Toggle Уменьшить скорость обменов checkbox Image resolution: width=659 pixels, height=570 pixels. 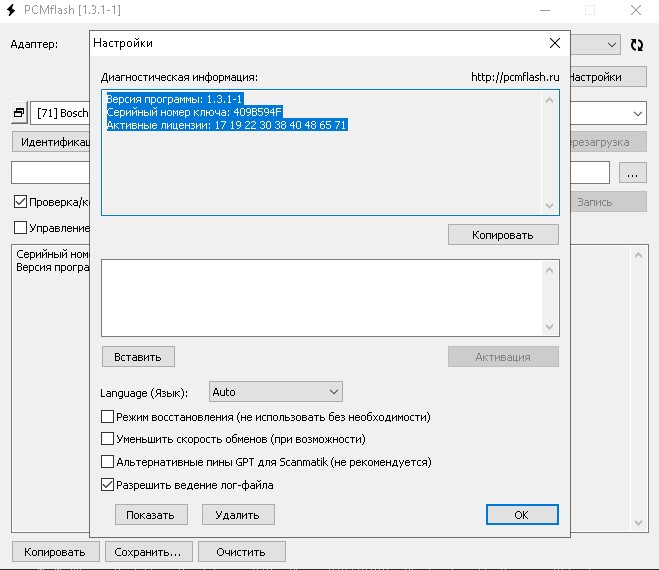point(108,439)
